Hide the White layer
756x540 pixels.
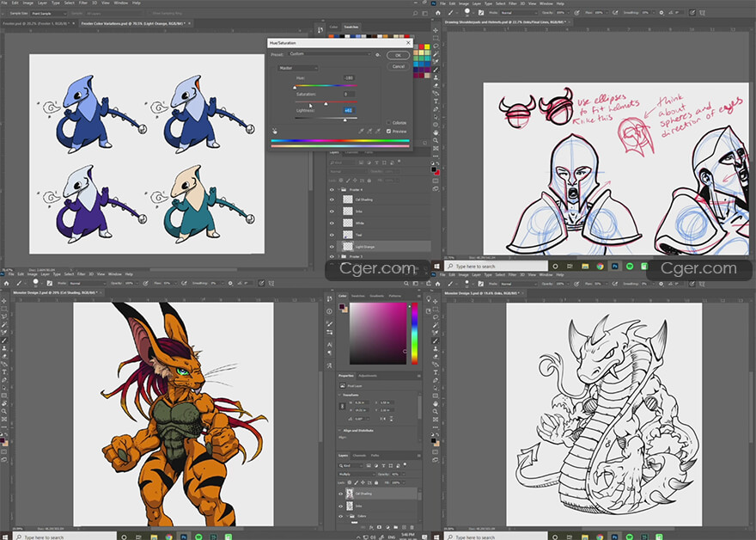(x=332, y=224)
